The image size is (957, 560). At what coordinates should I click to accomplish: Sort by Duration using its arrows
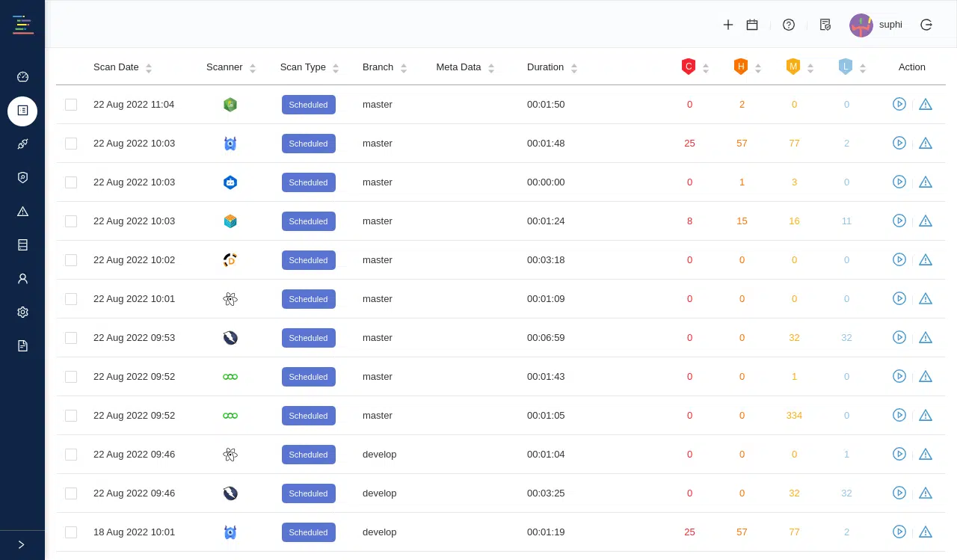pyautogui.click(x=574, y=67)
